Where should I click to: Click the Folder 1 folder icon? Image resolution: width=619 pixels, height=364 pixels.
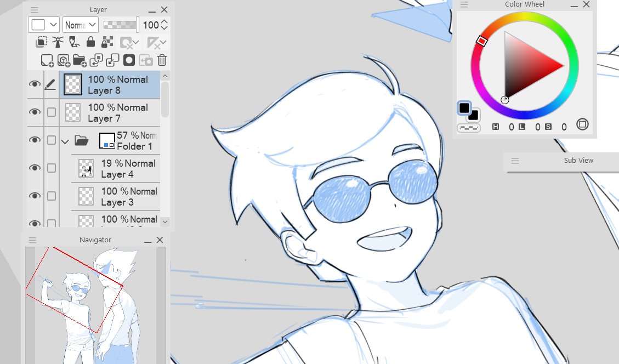[81, 140]
